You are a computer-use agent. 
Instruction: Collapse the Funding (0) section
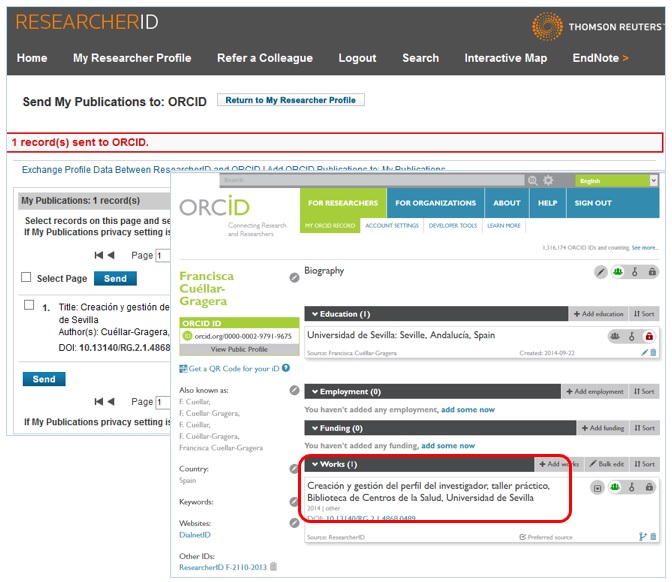tap(315, 428)
